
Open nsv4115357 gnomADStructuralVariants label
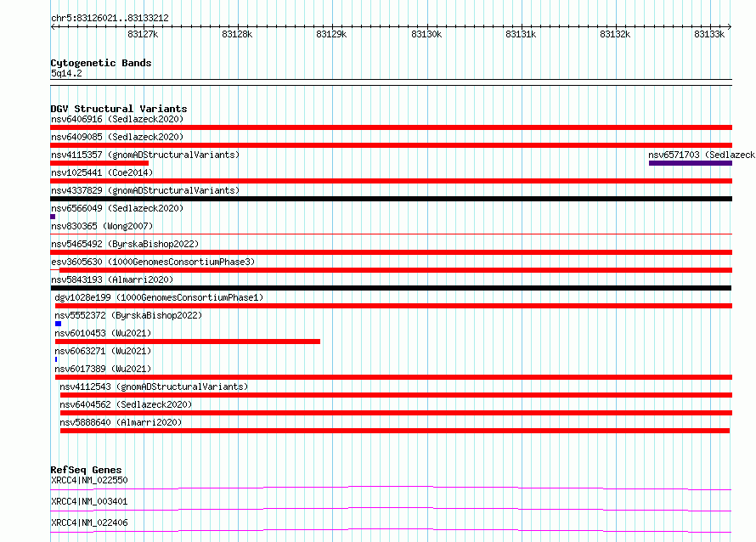coord(145,155)
